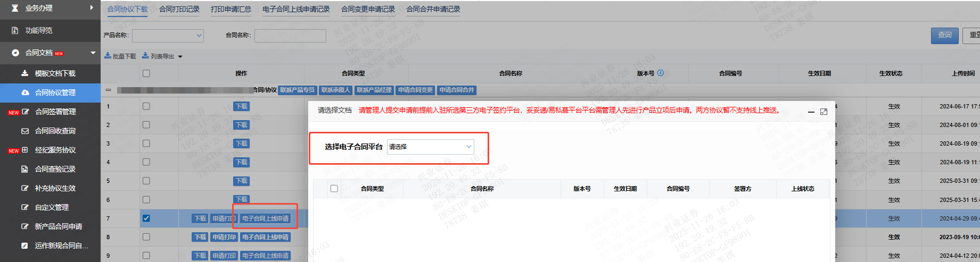This screenshot has width=980, height=262.
Task: Switch to the 电子合同上线申请记录 tab
Action: (x=296, y=9)
